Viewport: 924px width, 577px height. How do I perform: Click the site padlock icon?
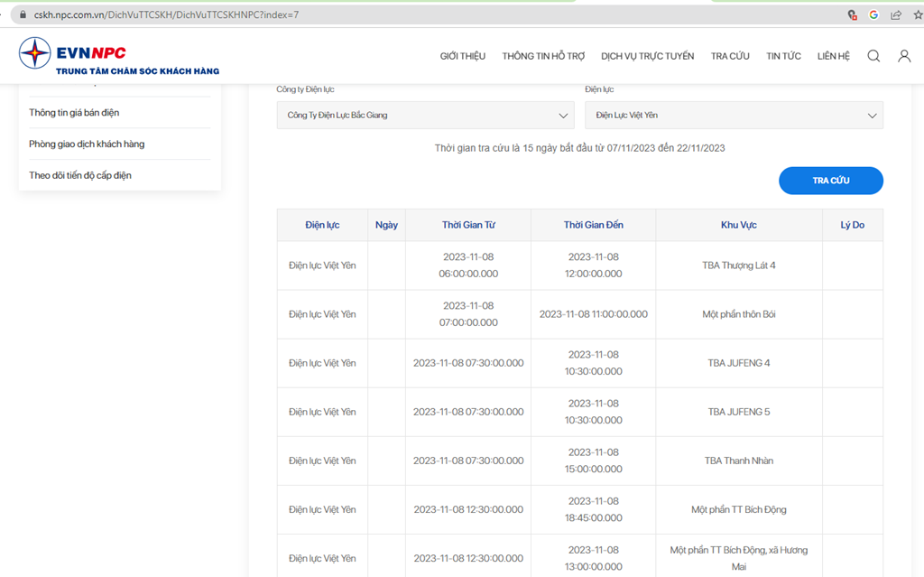tap(23, 14)
